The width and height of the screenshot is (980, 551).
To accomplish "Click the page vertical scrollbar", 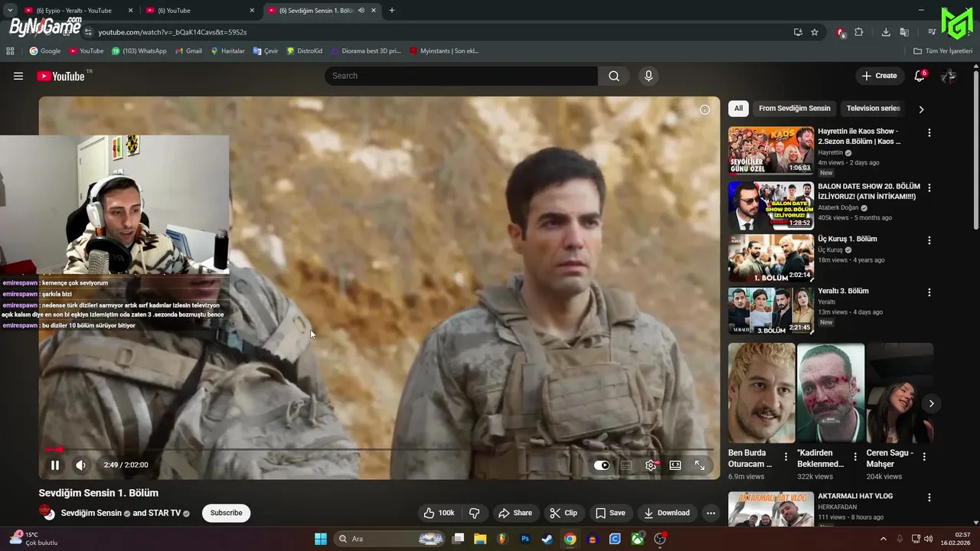I will [x=975, y=149].
